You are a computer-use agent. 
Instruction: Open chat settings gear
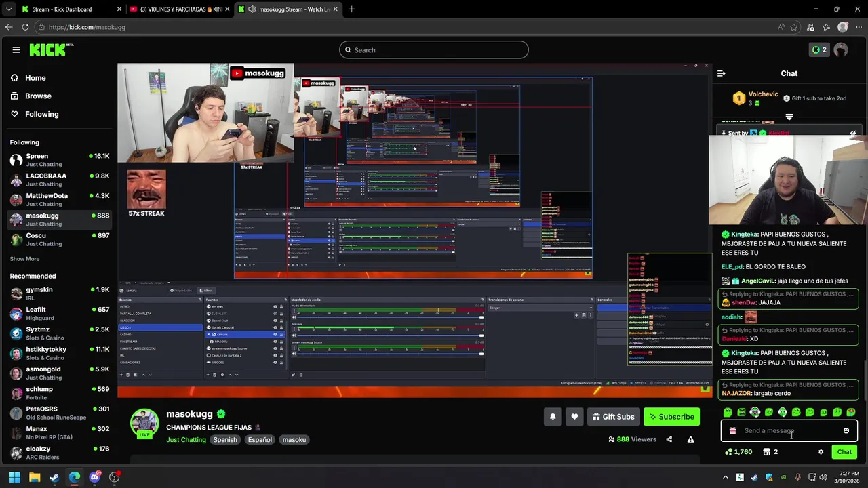click(x=821, y=452)
